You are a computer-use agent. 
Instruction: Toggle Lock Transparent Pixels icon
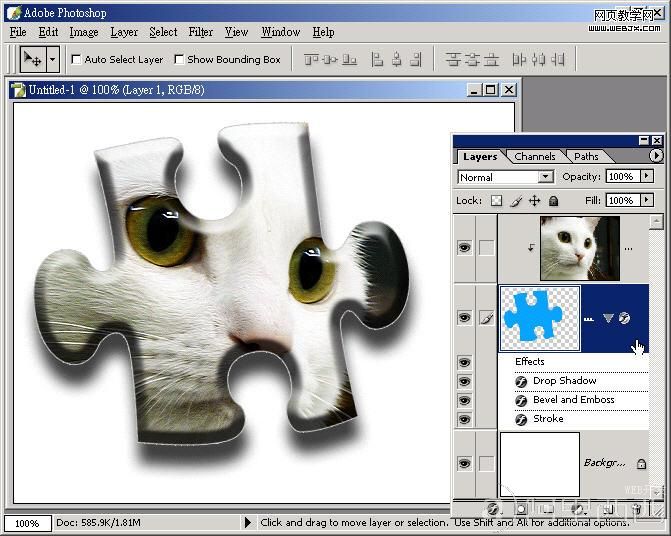(496, 201)
